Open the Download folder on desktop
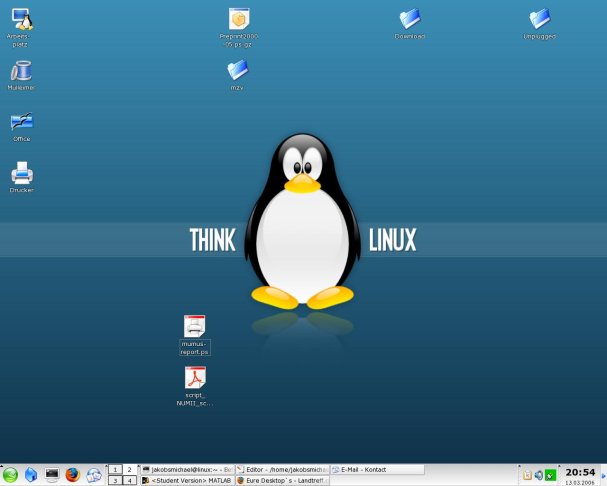The height and width of the screenshot is (486, 607). 409,19
